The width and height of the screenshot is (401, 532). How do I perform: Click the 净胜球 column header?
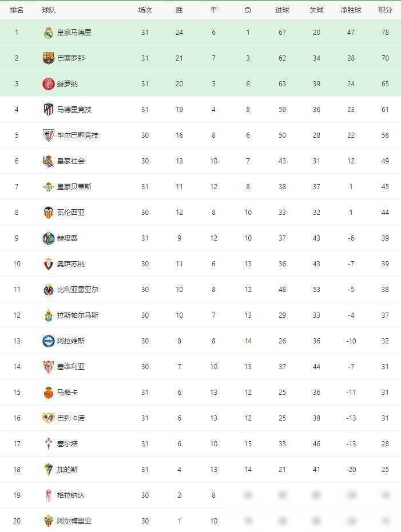click(x=351, y=10)
